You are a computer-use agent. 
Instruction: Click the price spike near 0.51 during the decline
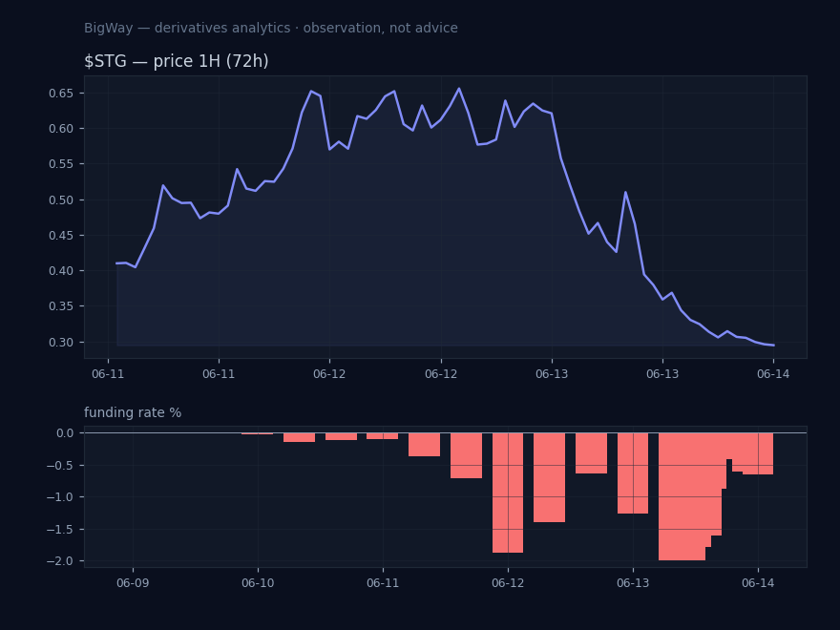(625, 192)
